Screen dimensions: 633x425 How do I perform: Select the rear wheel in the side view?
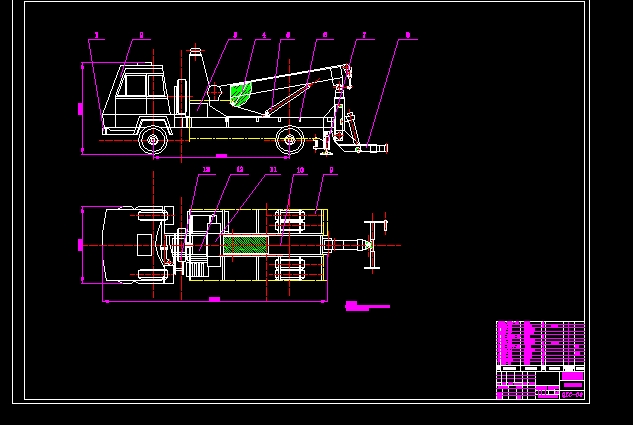click(289, 140)
